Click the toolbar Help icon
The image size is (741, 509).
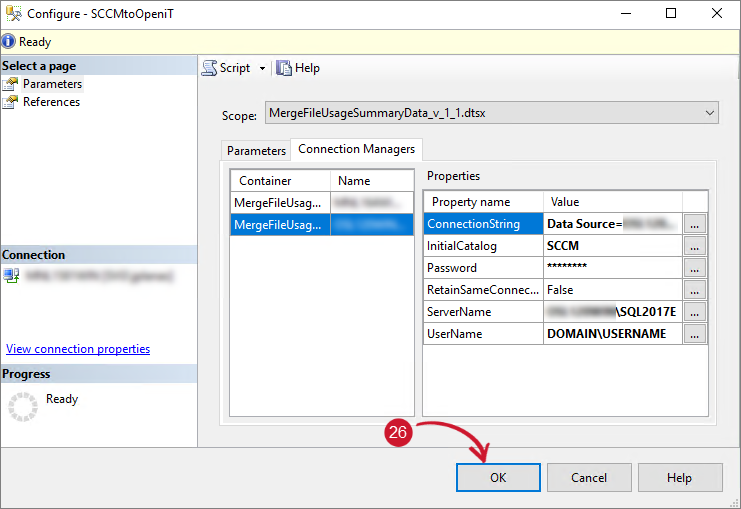click(x=284, y=68)
